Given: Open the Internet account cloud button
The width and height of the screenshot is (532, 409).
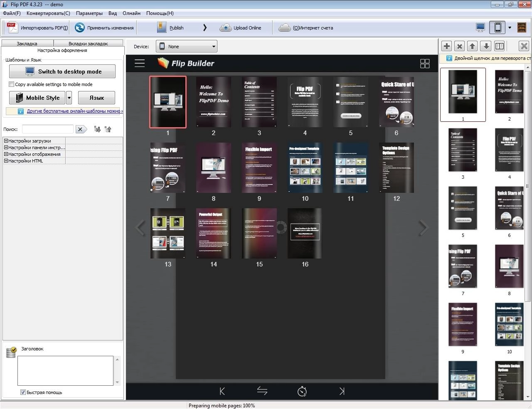Looking at the screenshot, I should pyautogui.click(x=306, y=28).
